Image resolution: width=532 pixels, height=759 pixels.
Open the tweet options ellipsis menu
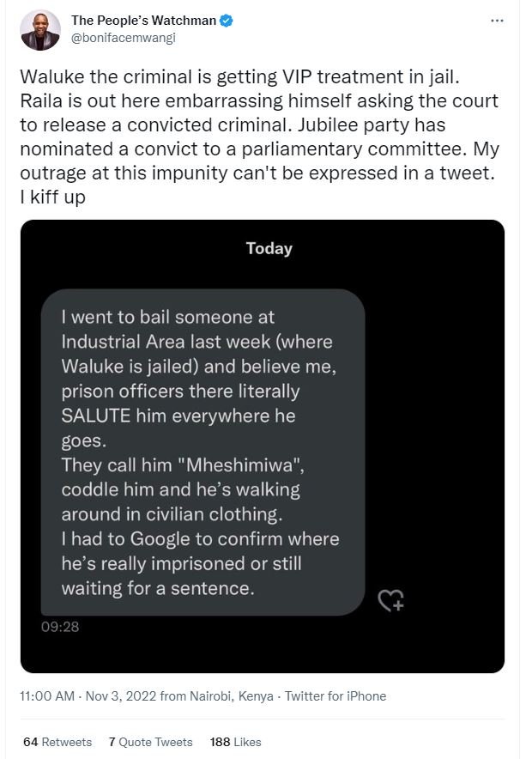tap(498, 22)
